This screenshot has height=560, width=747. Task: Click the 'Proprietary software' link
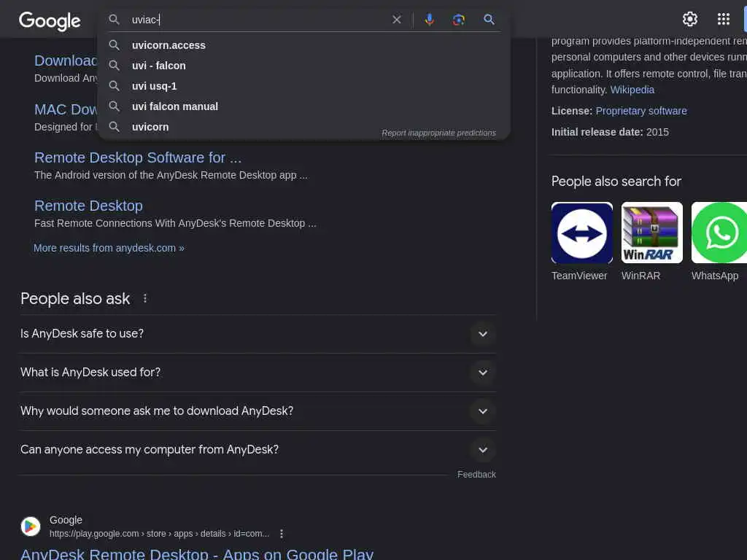point(641,111)
